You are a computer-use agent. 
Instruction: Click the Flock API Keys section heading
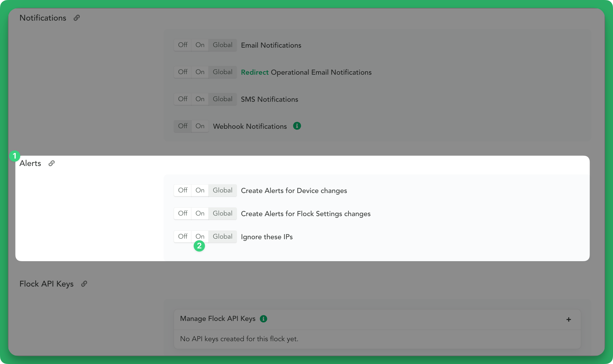tap(47, 284)
